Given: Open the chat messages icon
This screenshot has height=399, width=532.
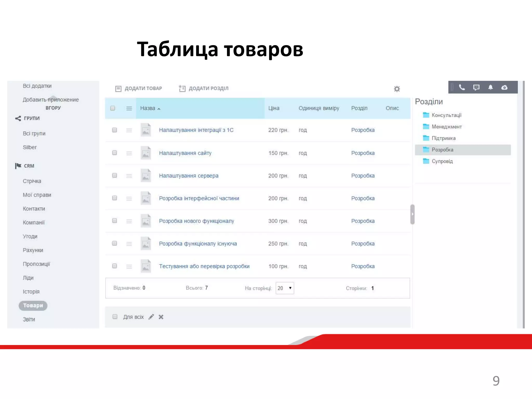Looking at the screenshot, I should (x=476, y=87).
